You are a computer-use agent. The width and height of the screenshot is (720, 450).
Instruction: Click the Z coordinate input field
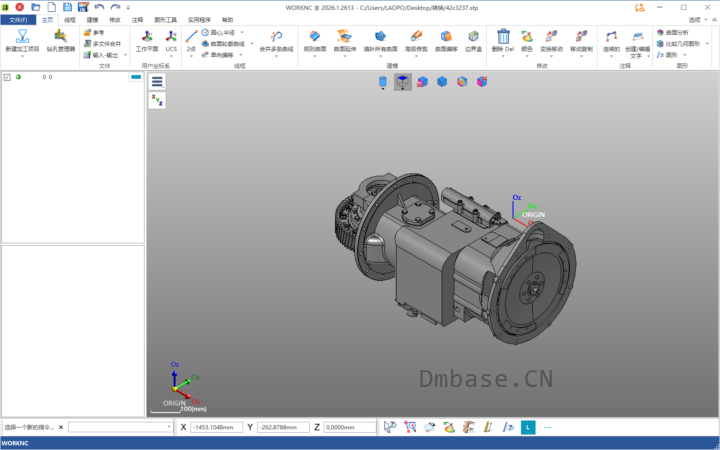click(350, 428)
